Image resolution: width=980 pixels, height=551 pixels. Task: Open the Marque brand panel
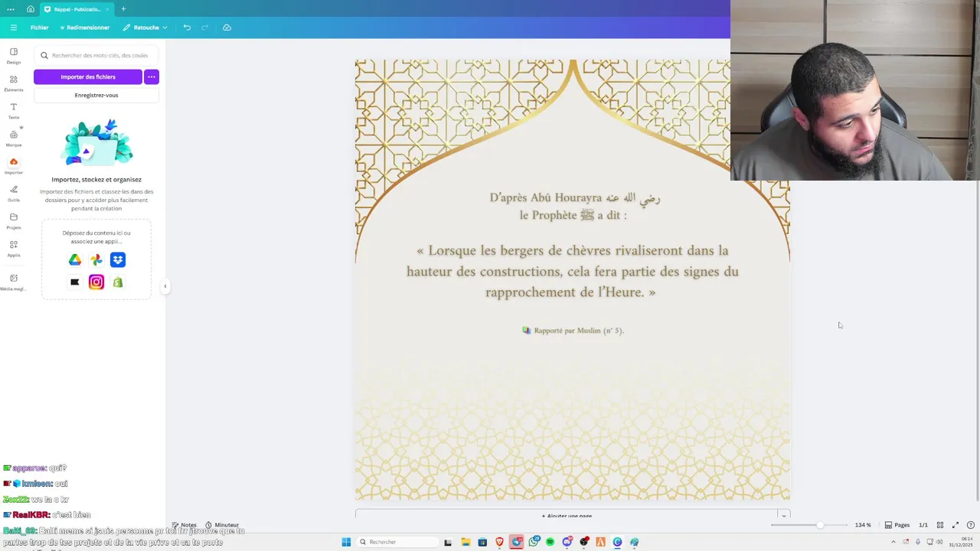click(x=14, y=139)
